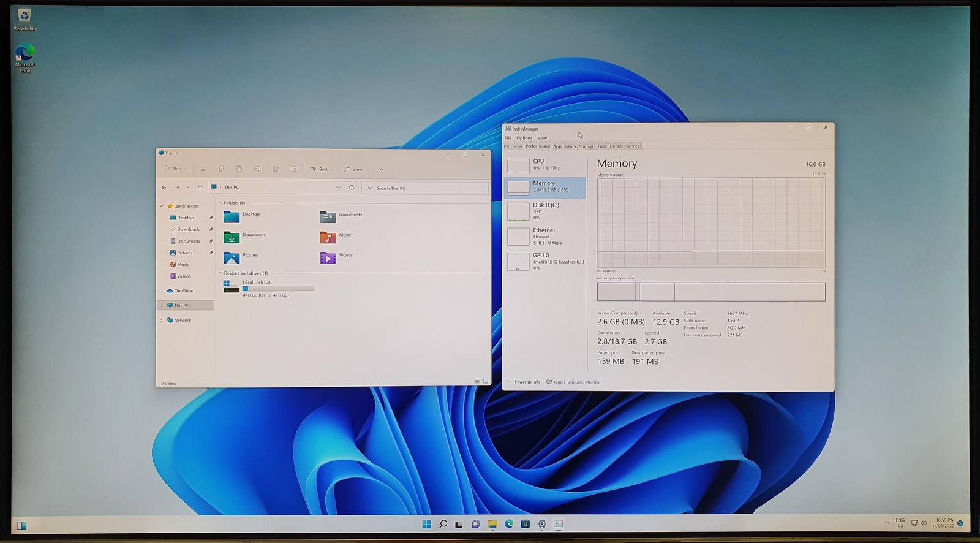Viewport: 980px width, 543px height.
Task: Expand the OneDrive tree node
Action: click(x=162, y=291)
